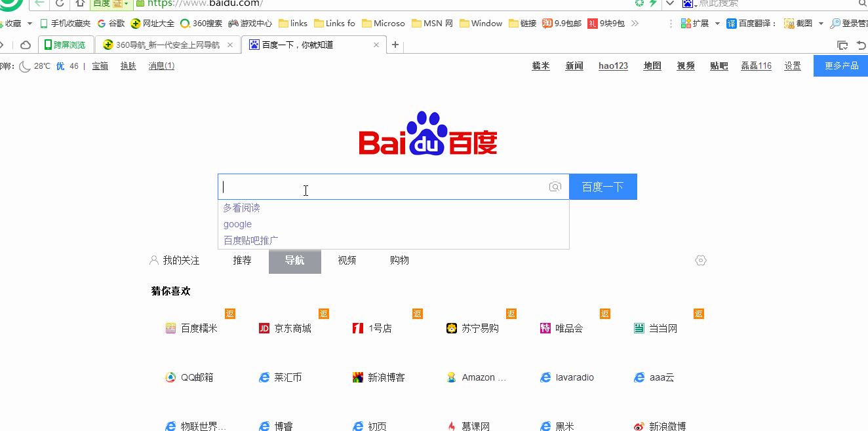Open the 谷歌 bookmark
This screenshot has height=431, width=868.
[x=111, y=24]
